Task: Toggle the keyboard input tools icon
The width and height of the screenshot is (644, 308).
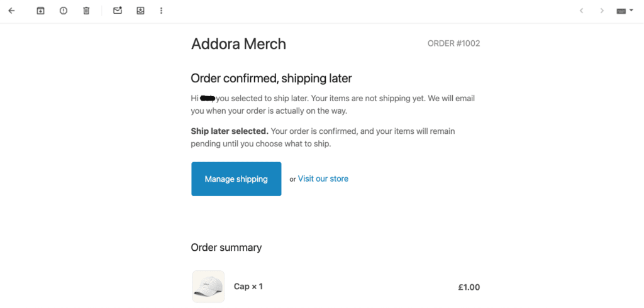Action: [x=621, y=11]
